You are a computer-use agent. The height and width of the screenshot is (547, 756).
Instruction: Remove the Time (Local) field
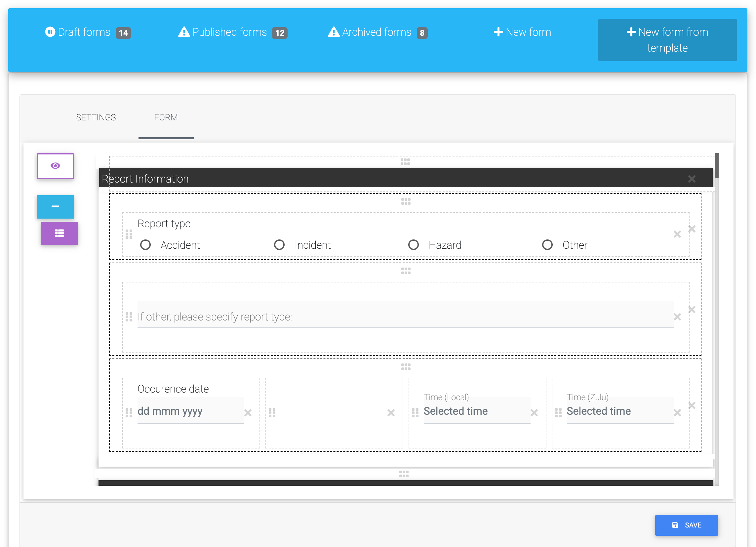534,413
